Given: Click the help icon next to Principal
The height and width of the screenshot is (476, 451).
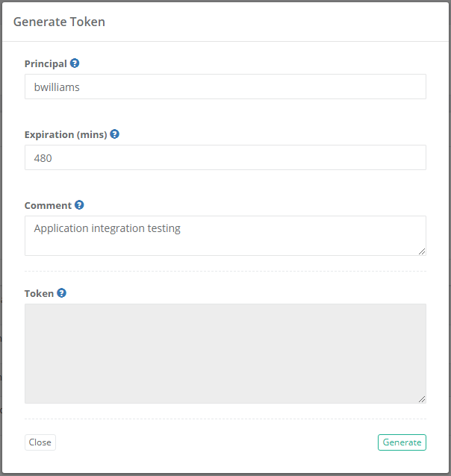Looking at the screenshot, I should (75, 63).
